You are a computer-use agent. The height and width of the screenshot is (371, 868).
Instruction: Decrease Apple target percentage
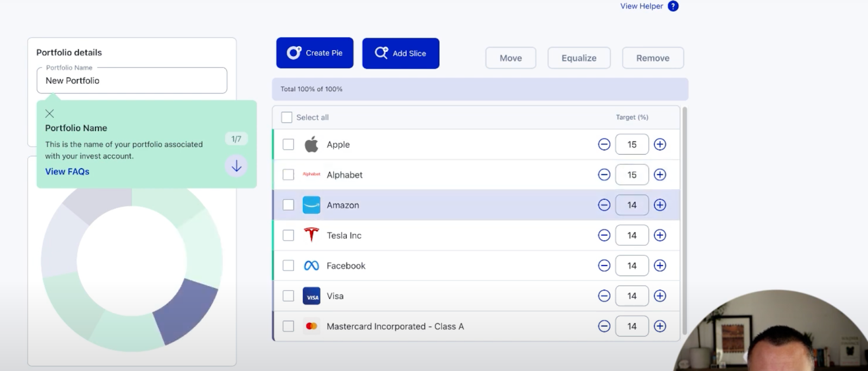[604, 144]
